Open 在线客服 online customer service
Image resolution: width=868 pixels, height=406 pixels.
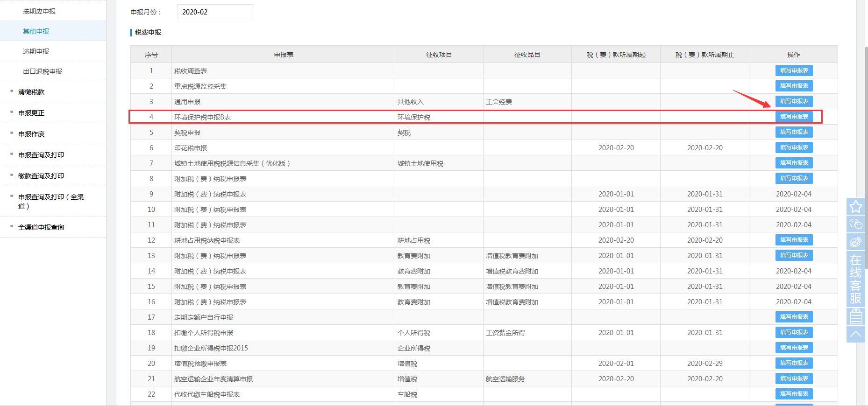coord(855,279)
